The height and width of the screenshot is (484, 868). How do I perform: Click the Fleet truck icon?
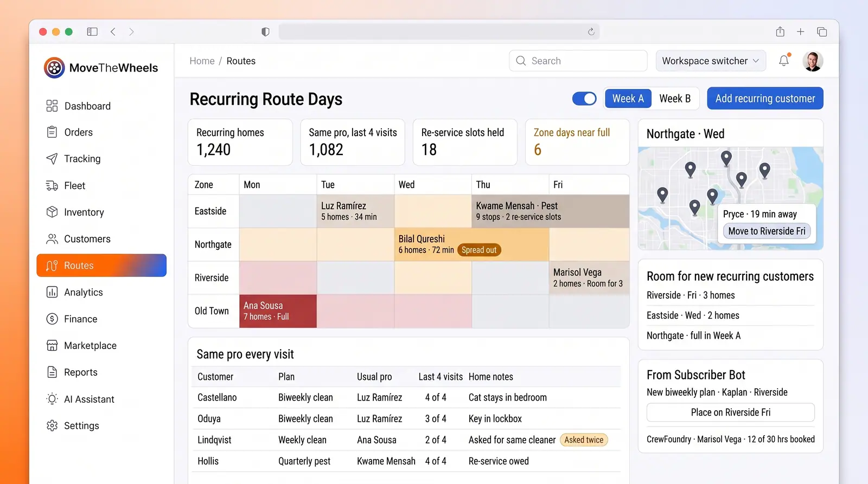tap(52, 186)
